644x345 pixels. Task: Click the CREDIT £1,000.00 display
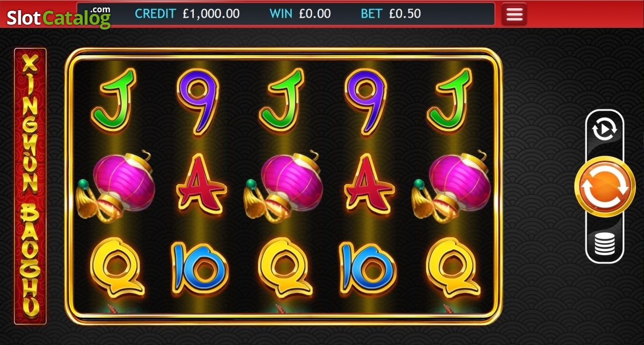187,14
